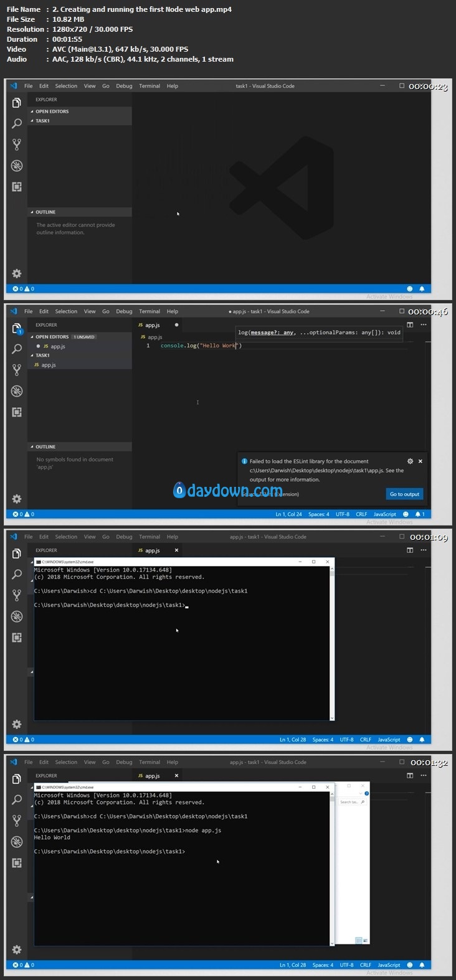Click CRLF in the 00:00:46 frame status bar
456x980 pixels.
point(361,514)
